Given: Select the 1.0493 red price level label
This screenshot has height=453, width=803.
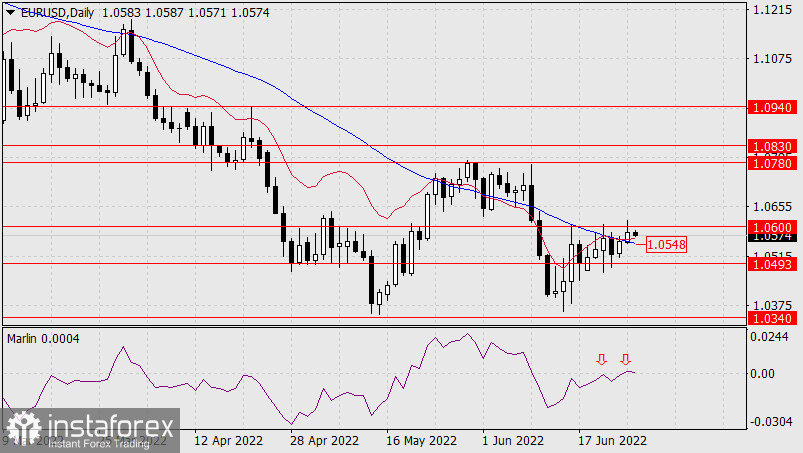Looking at the screenshot, I should (x=773, y=264).
